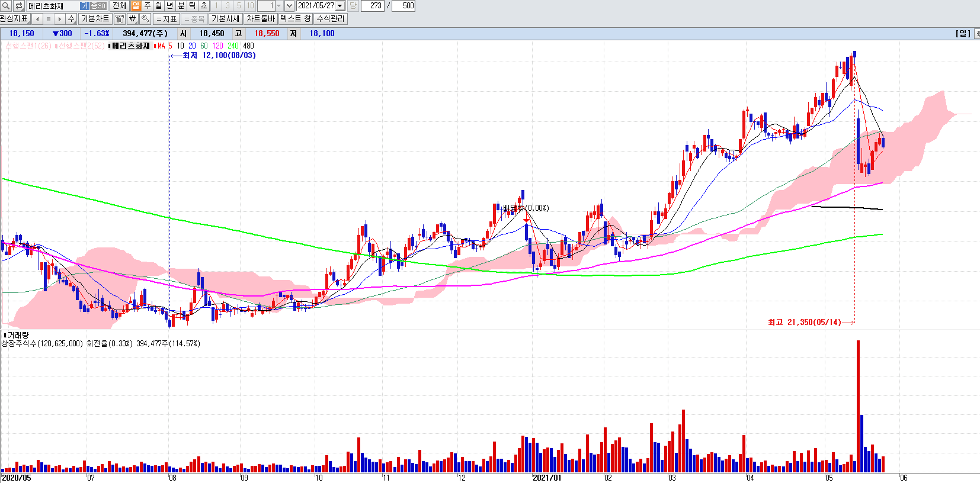This screenshot has width=980, height=483.
Task: Click the current price 18,150
Action: [22, 34]
